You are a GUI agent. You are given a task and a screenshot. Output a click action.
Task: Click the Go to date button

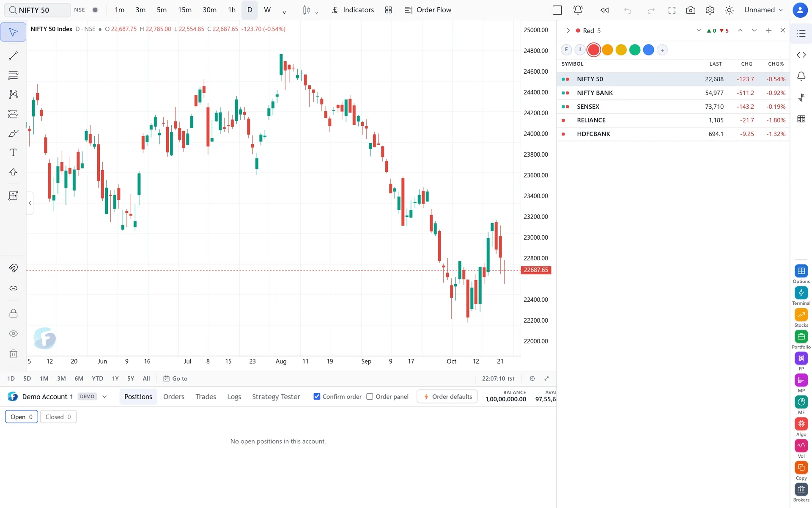176,378
